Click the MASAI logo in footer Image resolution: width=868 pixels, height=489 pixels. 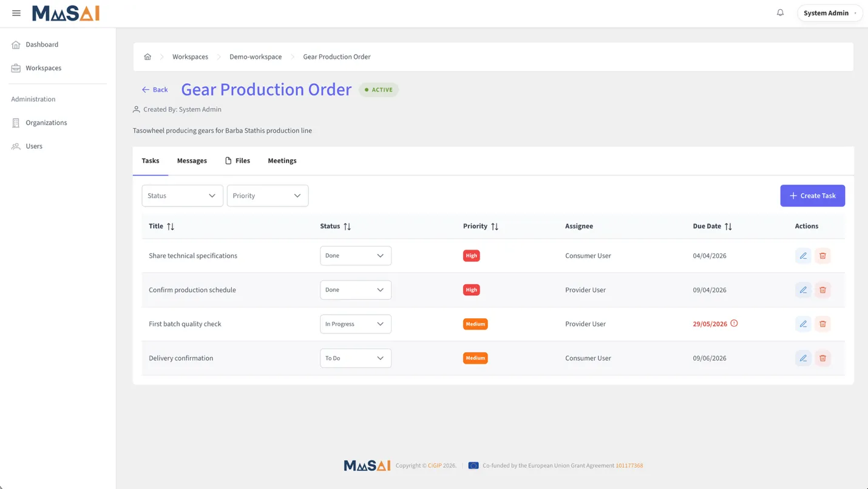367,466
